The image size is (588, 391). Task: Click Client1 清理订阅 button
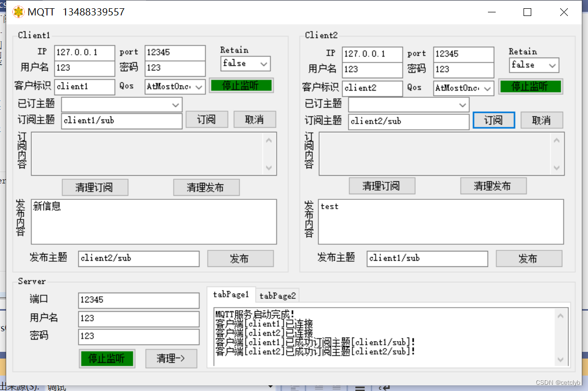click(95, 188)
